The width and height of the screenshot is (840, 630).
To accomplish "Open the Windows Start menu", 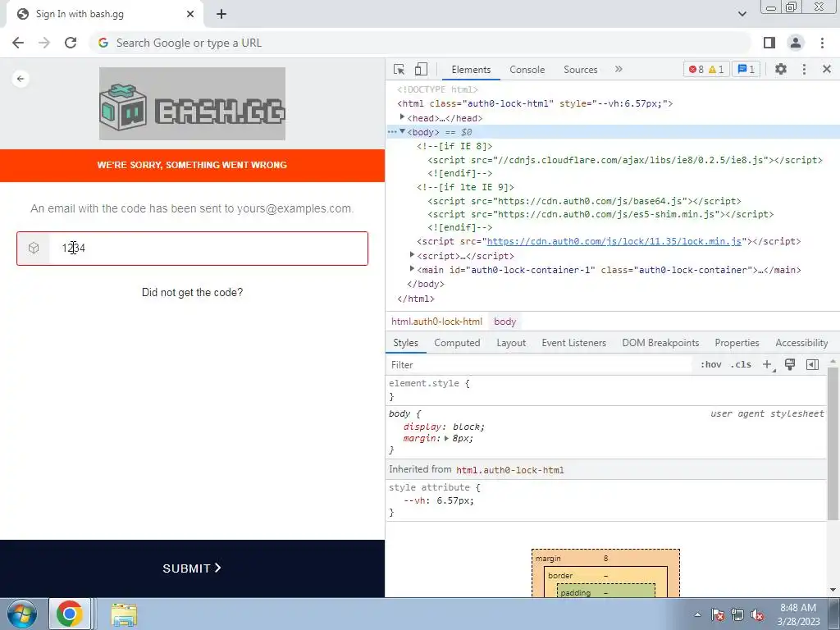I will pyautogui.click(x=22, y=614).
